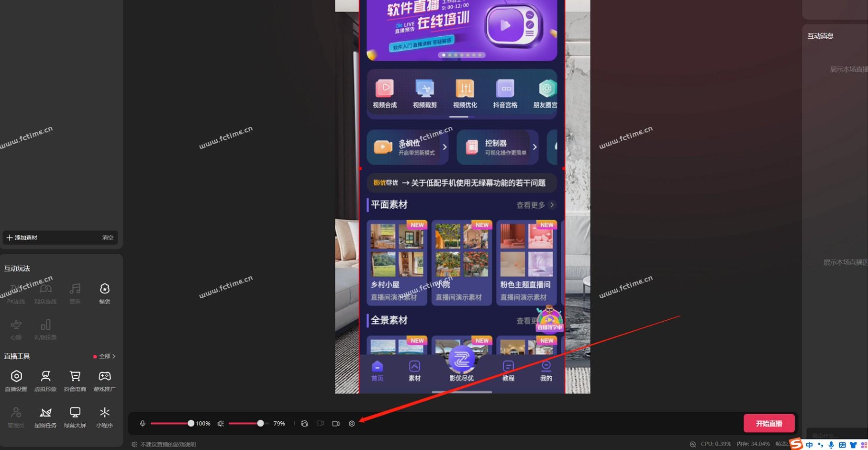Open 视频裁剪 in phone preview

[x=425, y=94]
